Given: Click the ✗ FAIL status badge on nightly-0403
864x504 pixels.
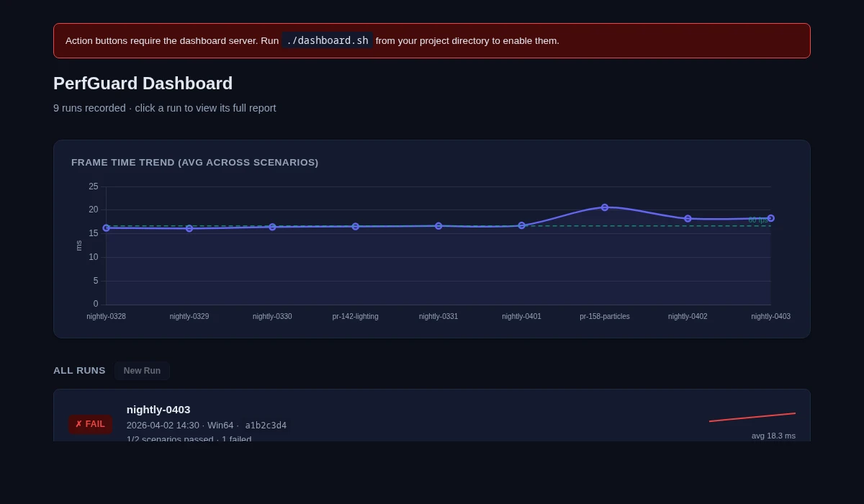Looking at the screenshot, I should point(90,424).
